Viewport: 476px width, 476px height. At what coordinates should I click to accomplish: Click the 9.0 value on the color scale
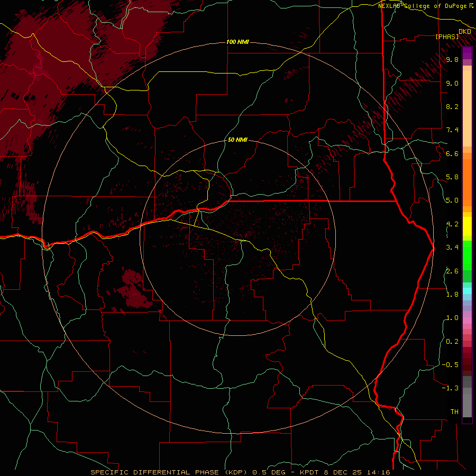click(452, 83)
